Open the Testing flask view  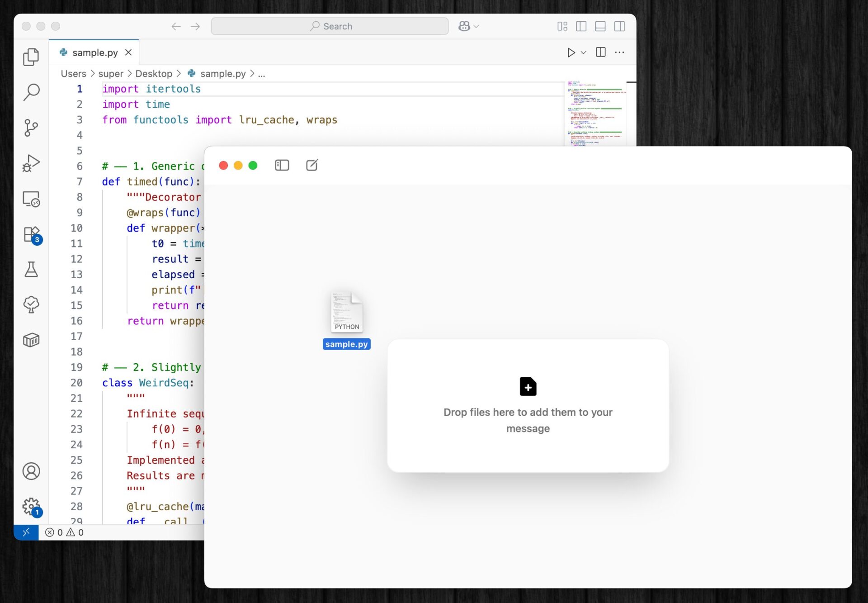pos(31,269)
